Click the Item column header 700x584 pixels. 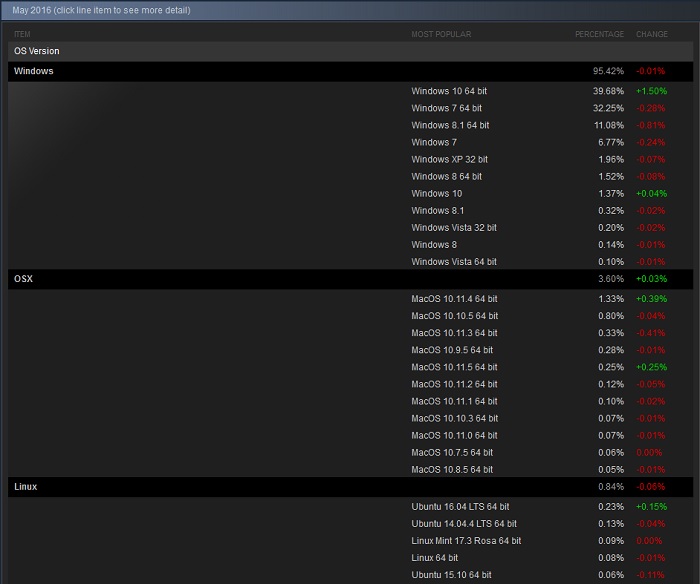[22, 34]
